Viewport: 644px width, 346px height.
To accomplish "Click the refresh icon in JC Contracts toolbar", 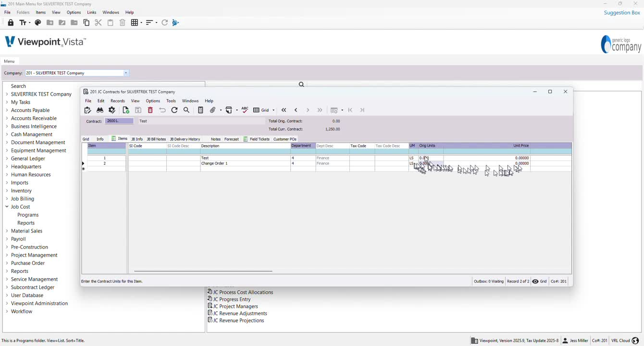I will point(174,110).
